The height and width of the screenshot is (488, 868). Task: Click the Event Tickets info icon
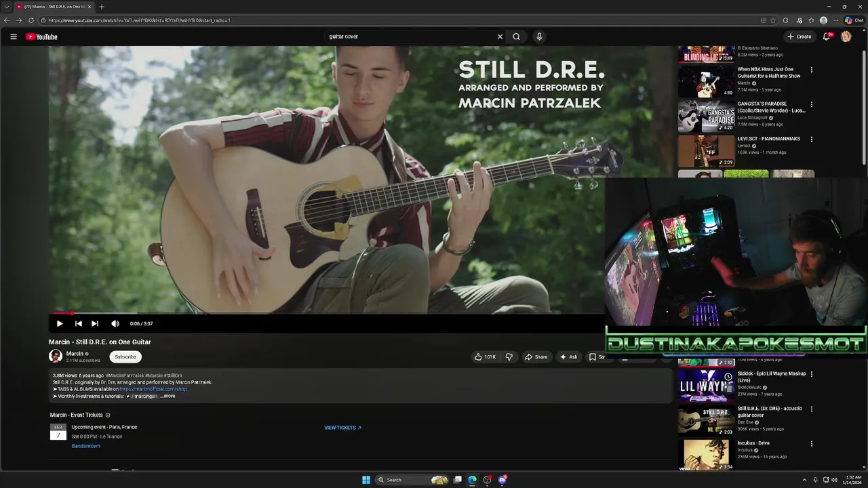tap(108, 415)
